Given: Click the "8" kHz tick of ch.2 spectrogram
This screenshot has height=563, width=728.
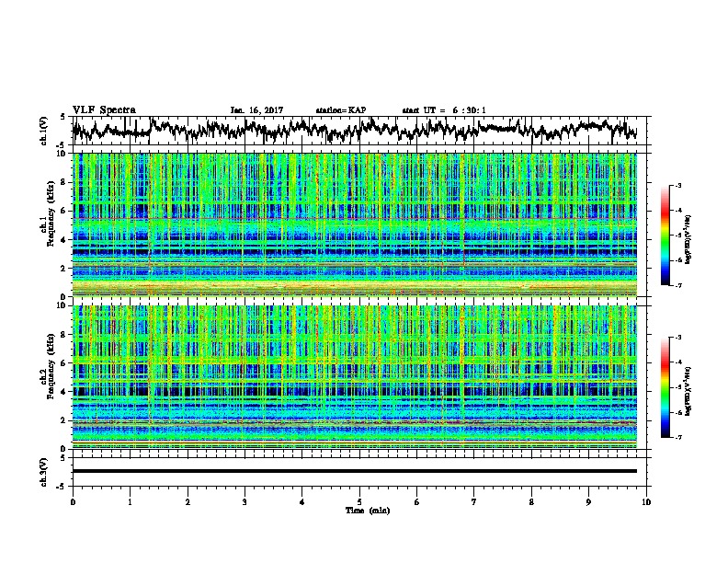Looking at the screenshot, I should point(65,335).
